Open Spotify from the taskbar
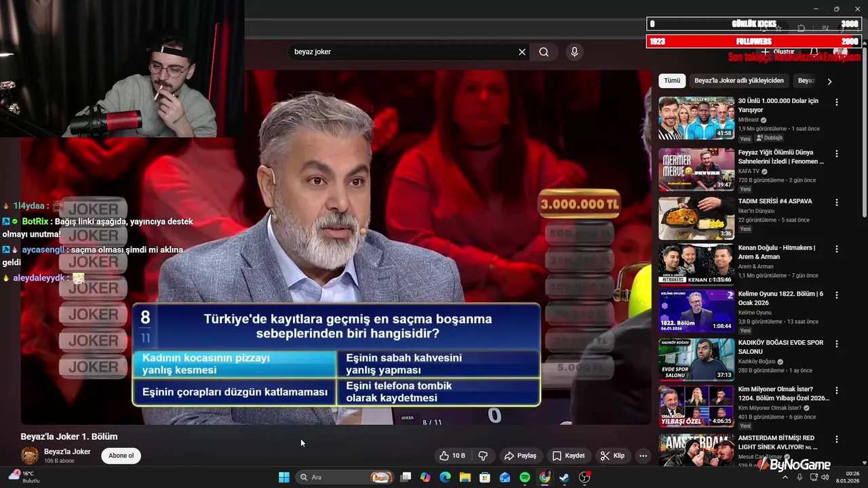 click(525, 477)
